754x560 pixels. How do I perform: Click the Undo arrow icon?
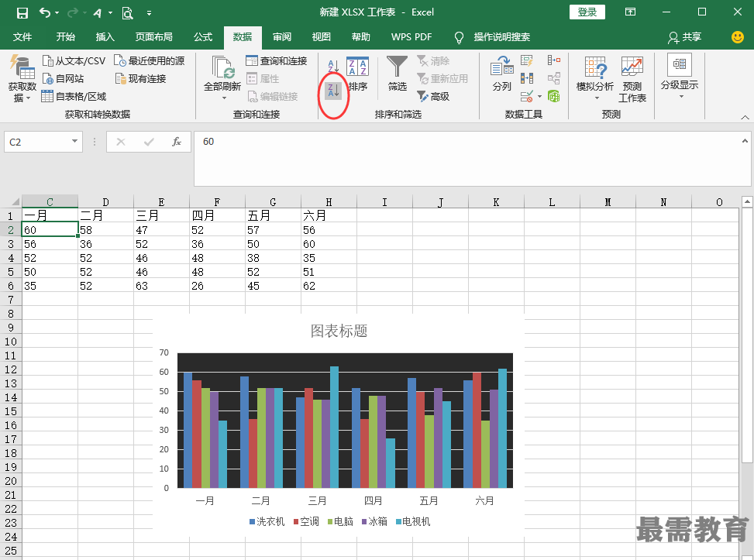45,13
